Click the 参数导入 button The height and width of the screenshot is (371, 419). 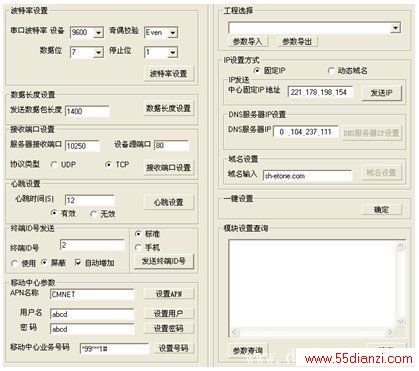click(248, 41)
